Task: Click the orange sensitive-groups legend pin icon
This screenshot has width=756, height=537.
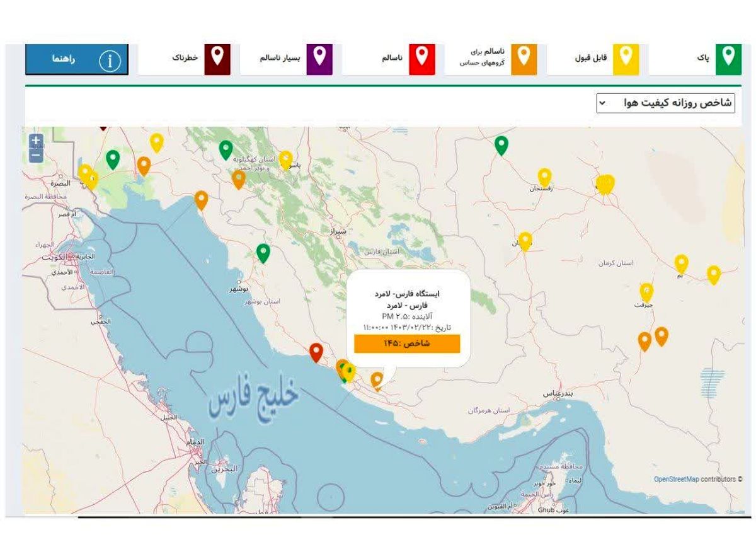Action: pyautogui.click(x=524, y=59)
